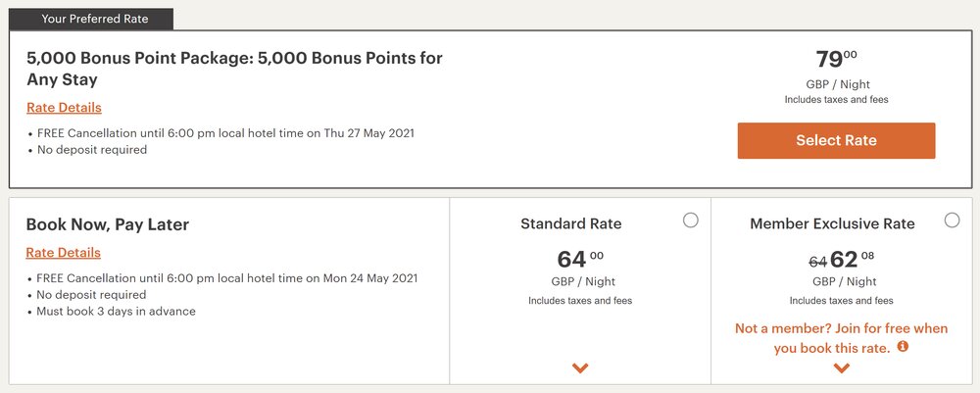Expand the Standard Rate chevron arrow

pos(580,368)
